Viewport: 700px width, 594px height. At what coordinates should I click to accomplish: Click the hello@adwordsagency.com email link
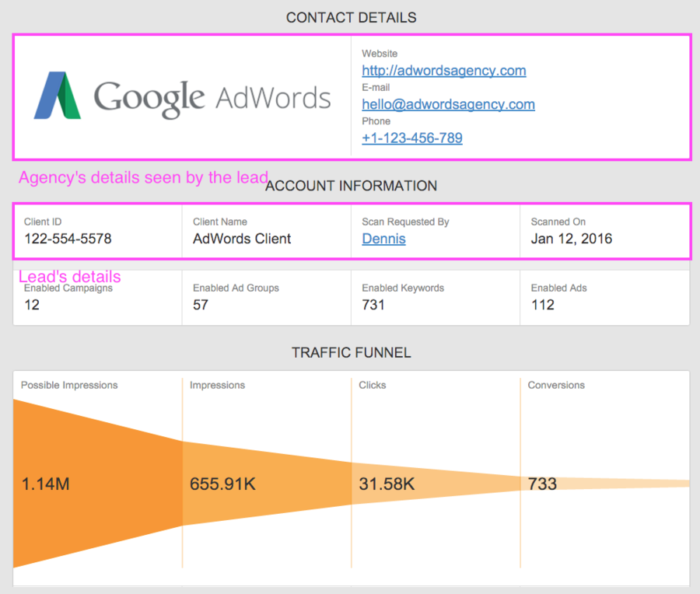point(448,104)
